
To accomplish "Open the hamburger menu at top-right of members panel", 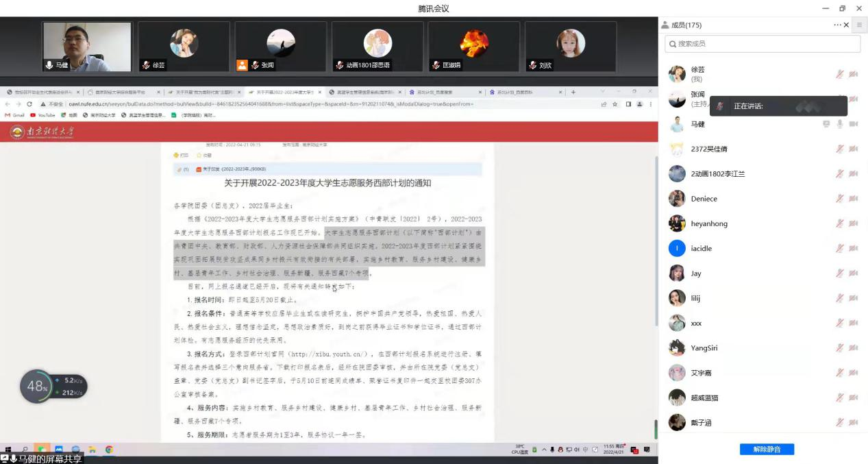I will tap(860, 25).
